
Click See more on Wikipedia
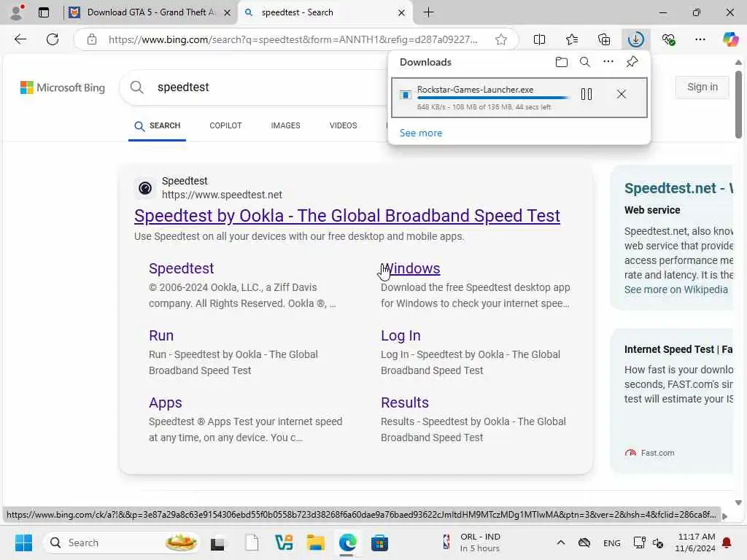676,289
